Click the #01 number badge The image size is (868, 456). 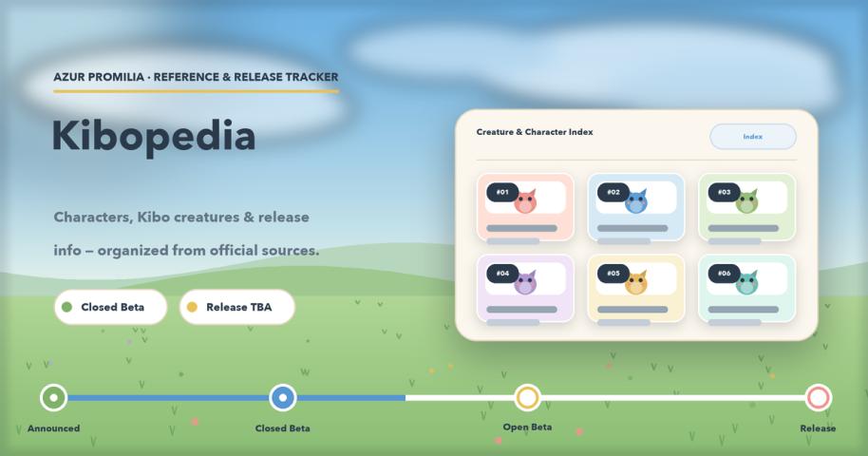(x=502, y=192)
